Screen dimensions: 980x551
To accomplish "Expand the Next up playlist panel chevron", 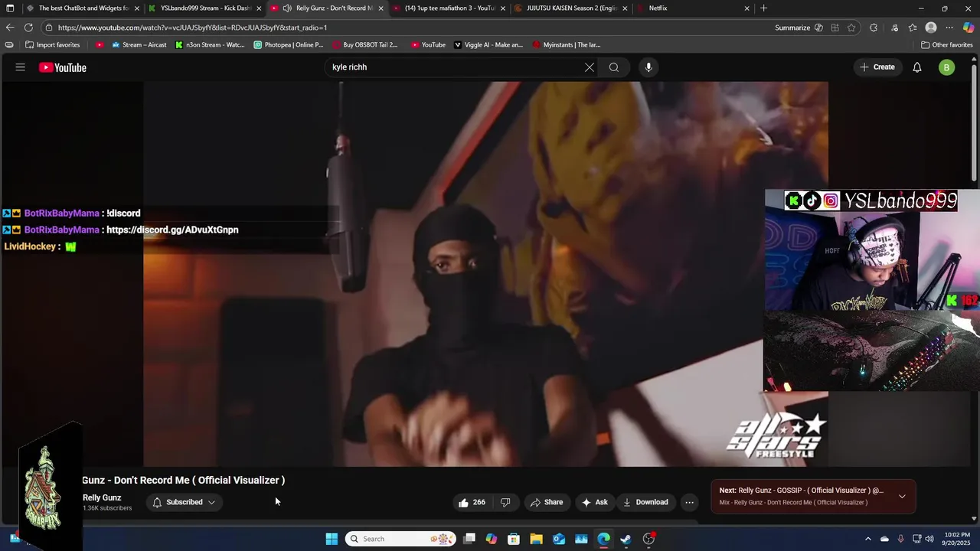I will coord(902,496).
